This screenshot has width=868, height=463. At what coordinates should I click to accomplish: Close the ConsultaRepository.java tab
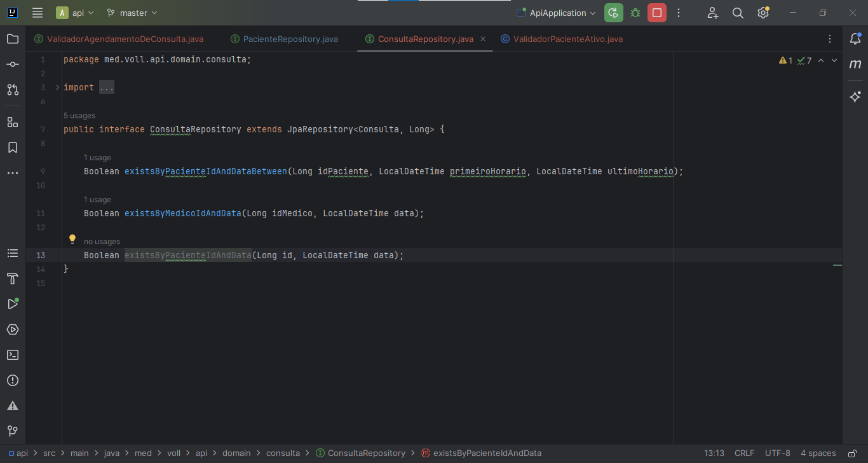click(x=483, y=39)
